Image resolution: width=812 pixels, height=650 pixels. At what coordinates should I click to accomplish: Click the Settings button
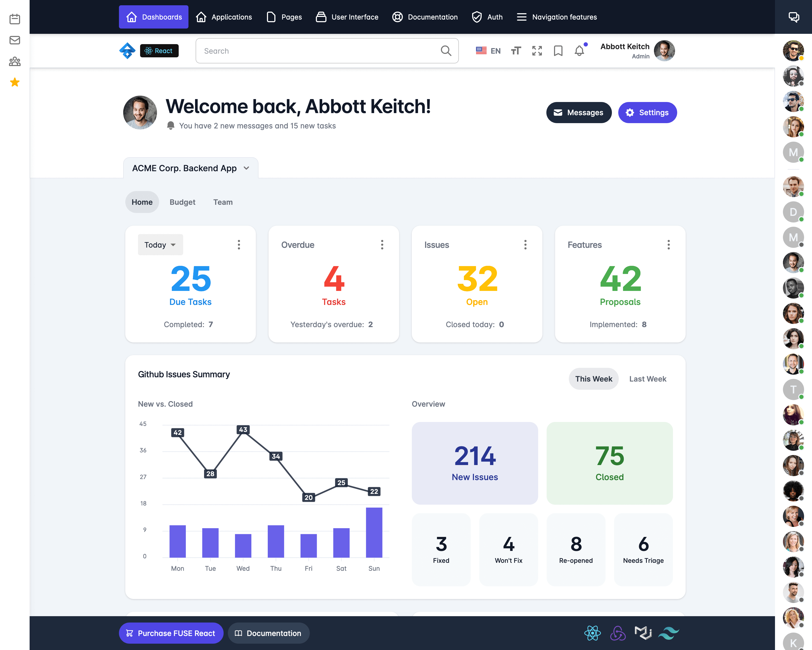[x=647, y=113]
